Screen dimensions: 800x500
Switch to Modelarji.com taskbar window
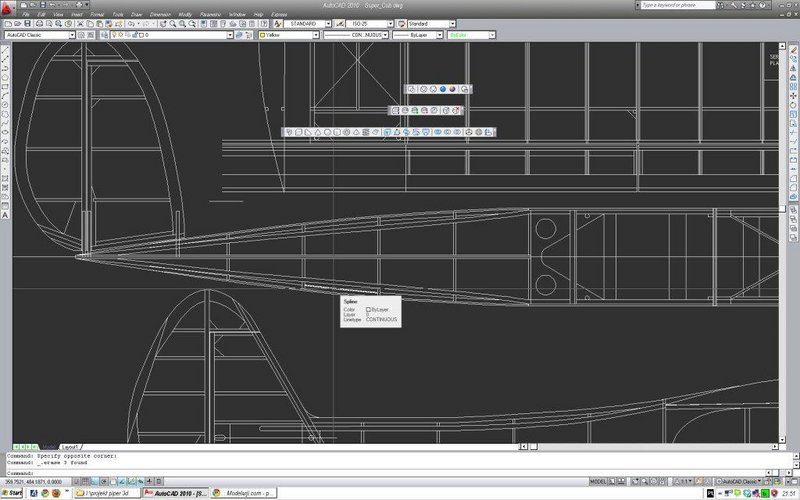pyautogui.click(x=243, y=493)
